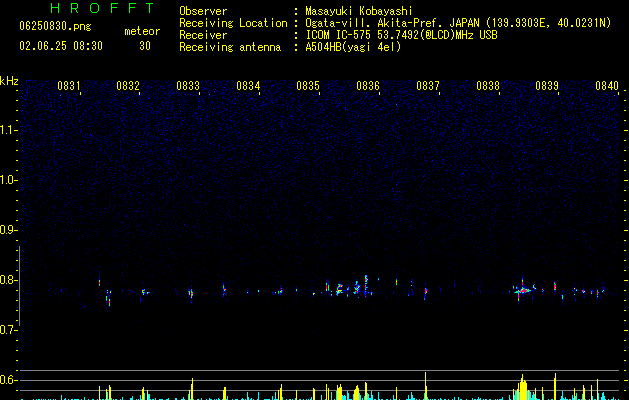Click the 1.0 kHz axis label

tap(9, 180)
